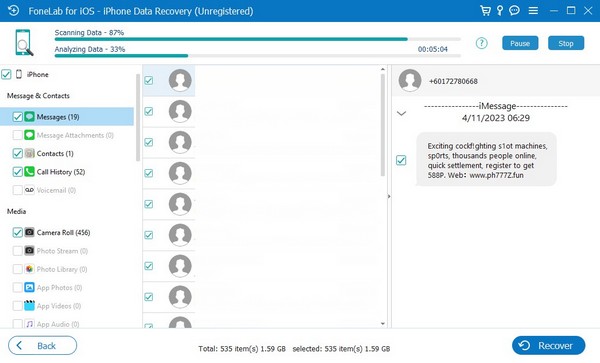Uncheck the first conversation row checkbox
The width and height of the screenshot is (600, 363).
pyautogui.click(x=149, y=80)
